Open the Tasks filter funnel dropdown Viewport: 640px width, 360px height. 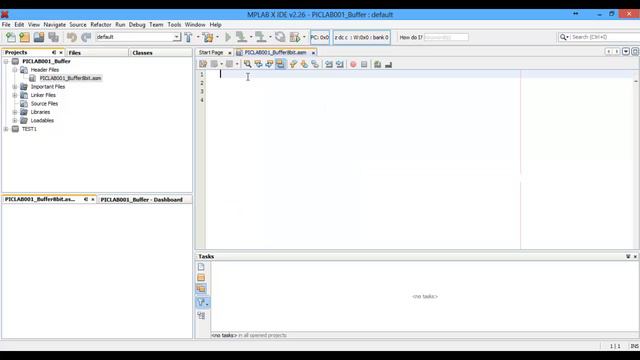click(203, 302)
